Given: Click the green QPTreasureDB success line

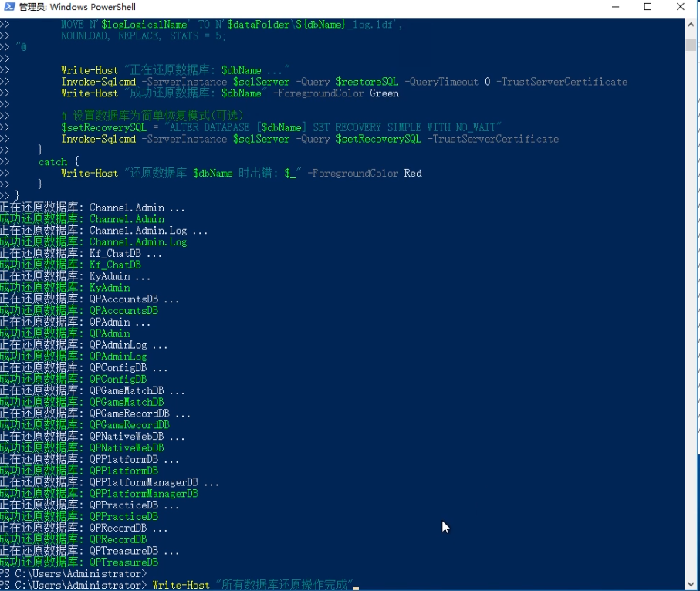Looking at the screenshot, I should click(x=79, y=562).
